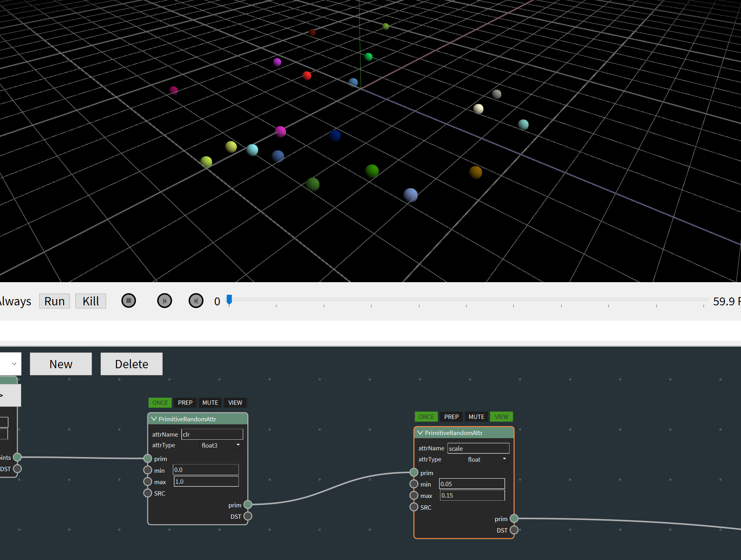Click the Run button
Screen dimensions: 741x560
coord(55,301)
